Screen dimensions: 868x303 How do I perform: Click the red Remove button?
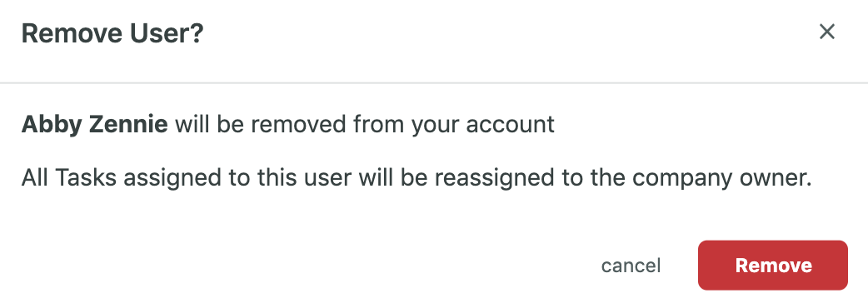click(773, 266)
